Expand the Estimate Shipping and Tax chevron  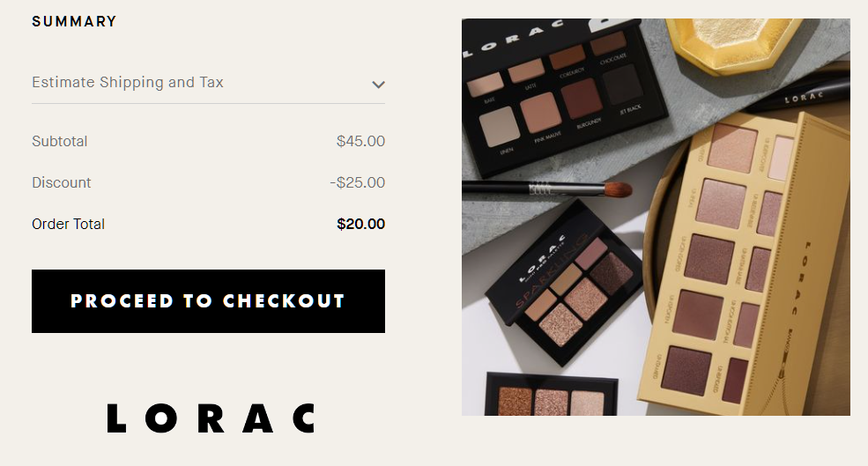[378, 85]
